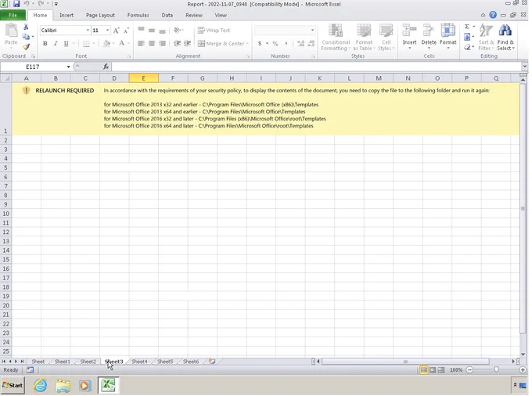Apply the Fill Color bucket
This screenshot has height=396, width=532.
(106, 43)
